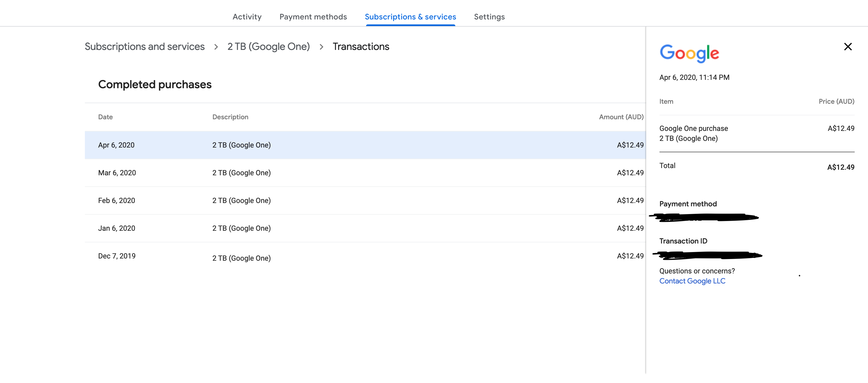
Task: Click receipt timestamp Apr 6, 2020, 11:14 PM
Action: coord(694,77)
